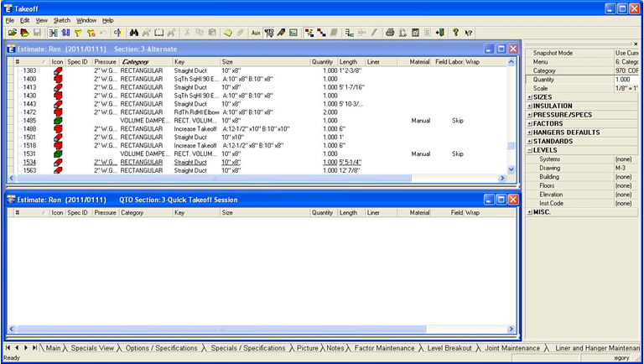Click the highlighter pen toolbar icon
644x364 pixels.
pyautogui.click(x=281, y=33)
